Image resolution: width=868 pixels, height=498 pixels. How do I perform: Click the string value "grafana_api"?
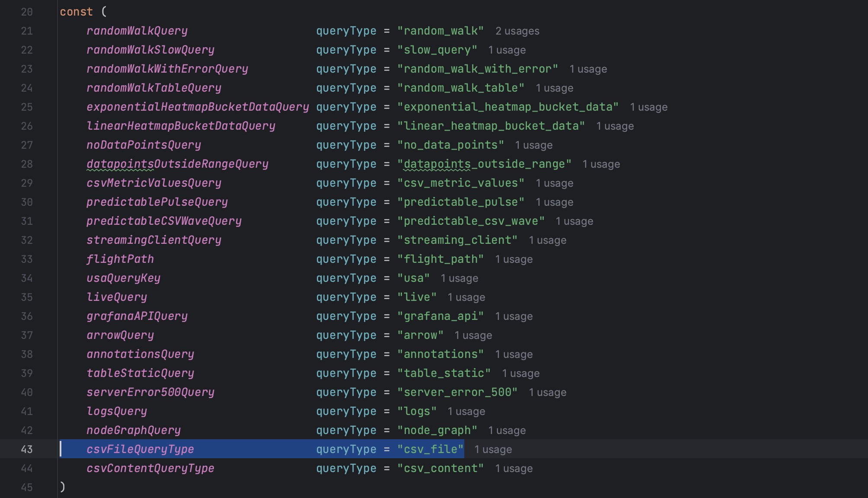tap(441, 316)
